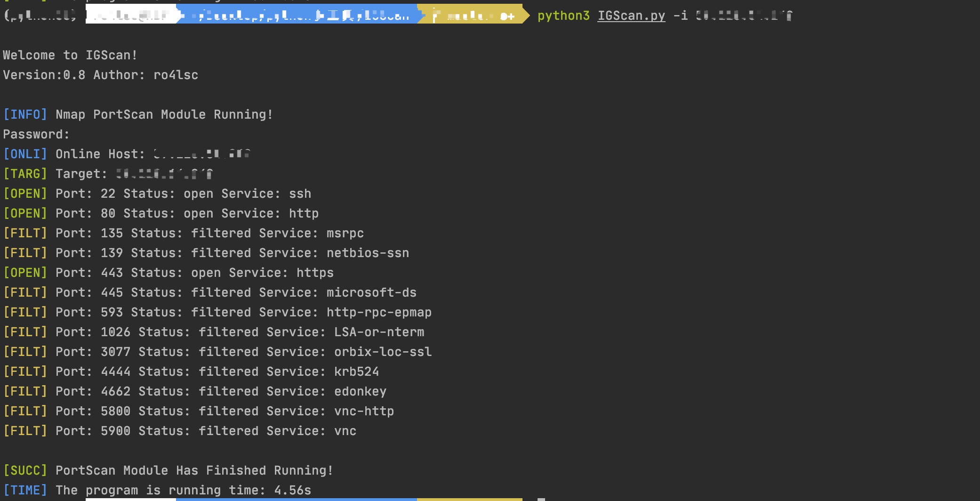This screenshot has height=501, width=980.
Task: Select the Port 80 http line
Action: tap(161, 213)
